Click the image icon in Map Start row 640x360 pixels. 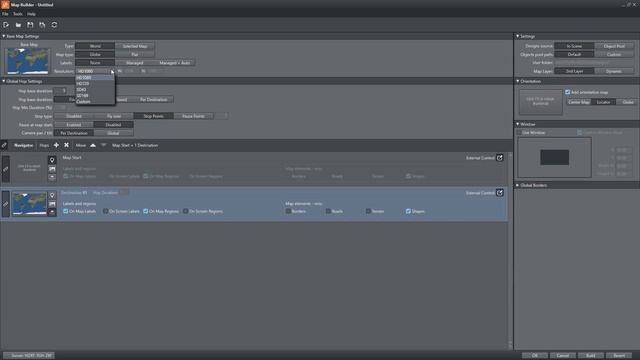tap(52, 169)
